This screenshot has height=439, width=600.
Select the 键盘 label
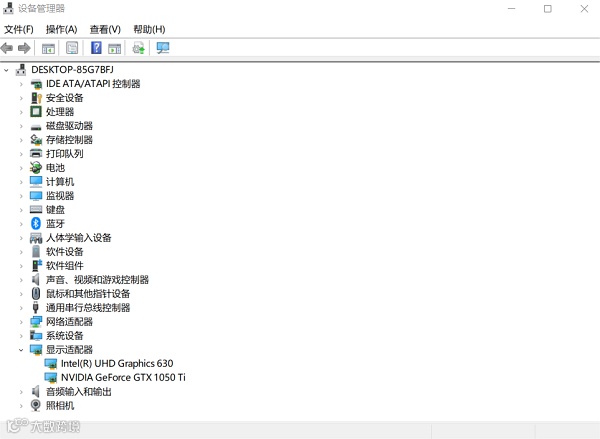[55, 210]
